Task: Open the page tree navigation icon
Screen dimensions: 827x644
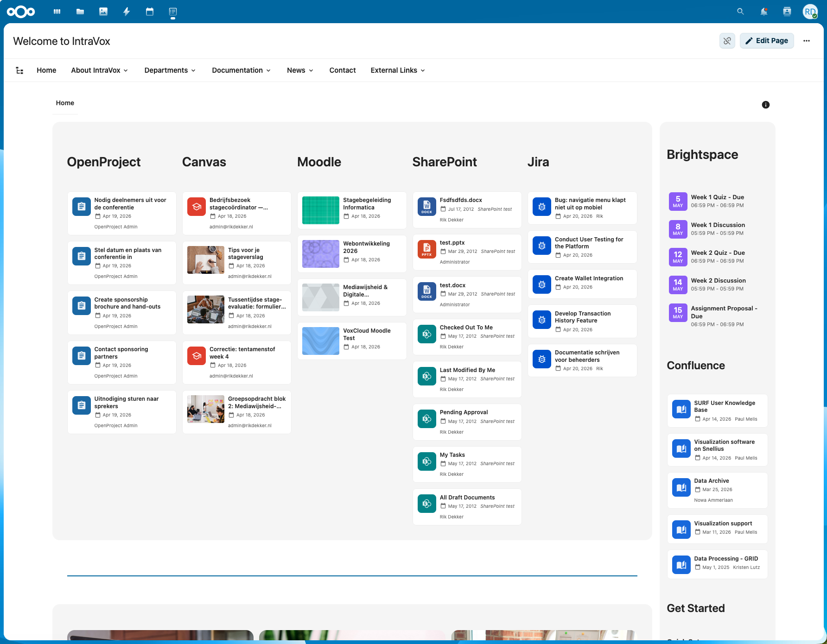Action: click(19, 70)
